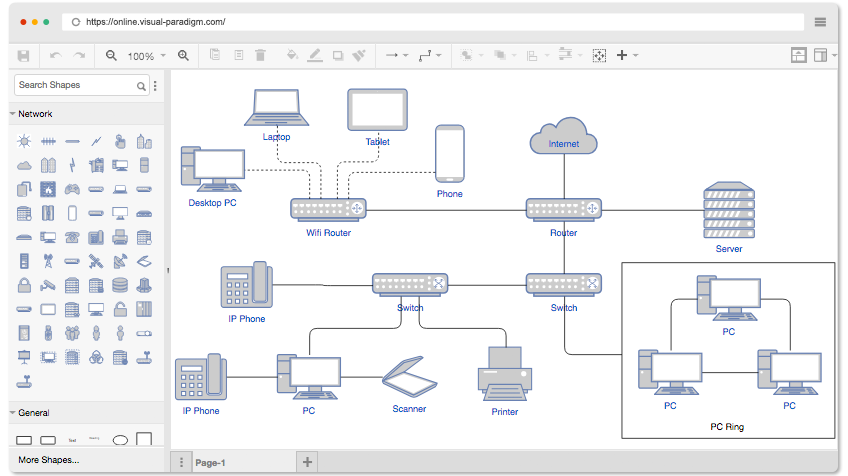Viewport: 848px width, 476px height.
Task: Click the 'Router' label on canvas
Action: [x=564, y=233]
